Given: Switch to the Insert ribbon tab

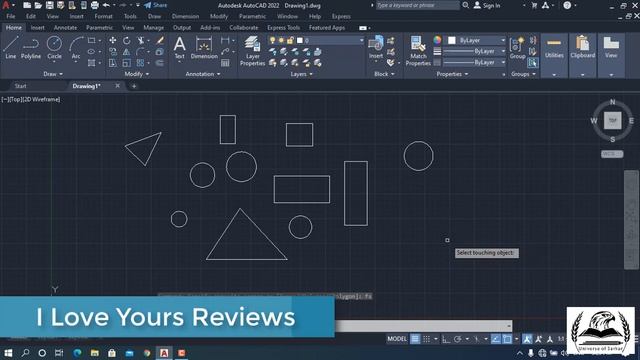Looking at the screenshot, I should coord(38,28).
